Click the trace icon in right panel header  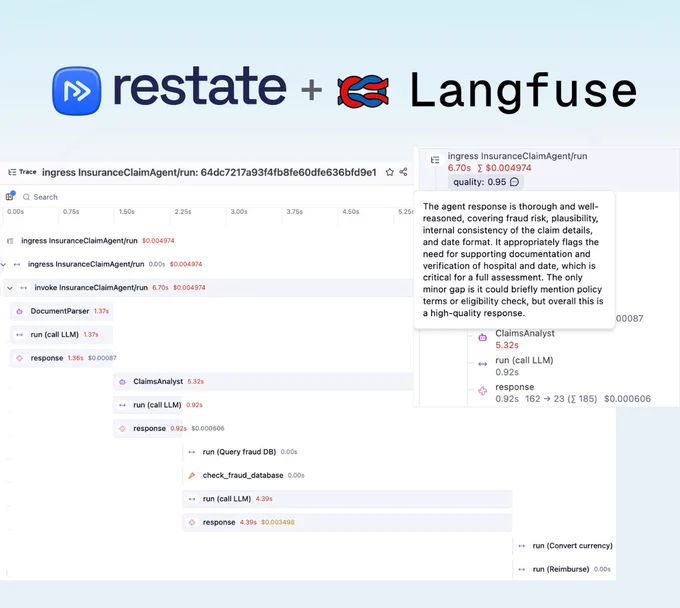[435, 160]
